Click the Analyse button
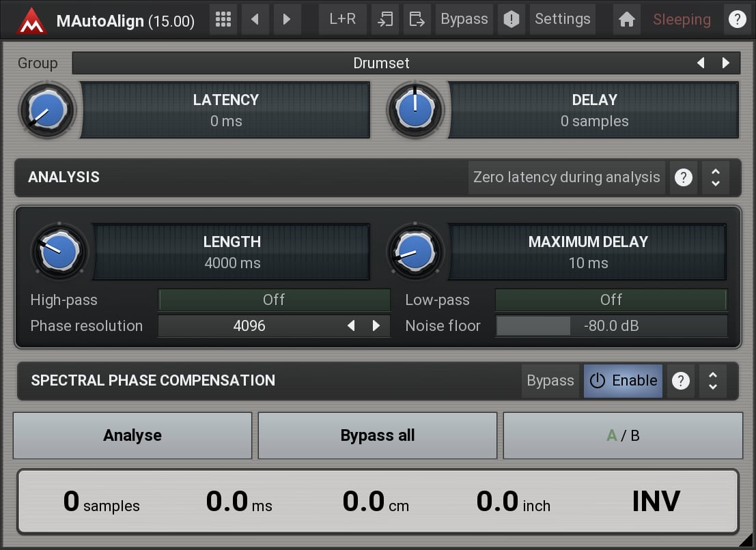 [x=132, y=435]
